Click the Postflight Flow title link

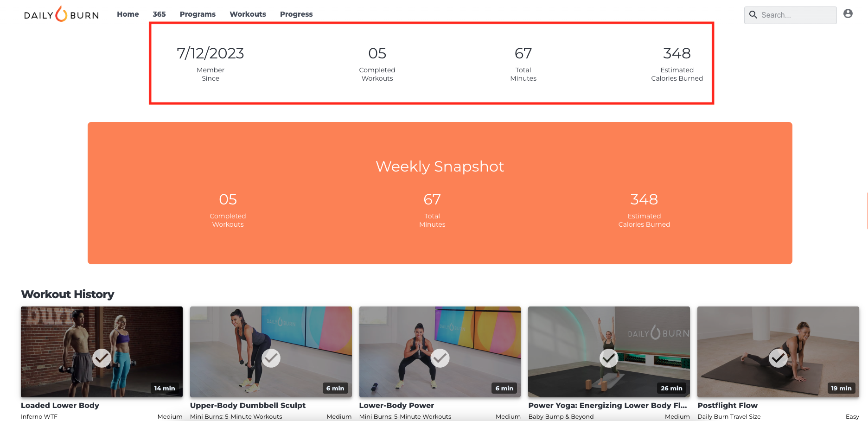tap(727, 405)
